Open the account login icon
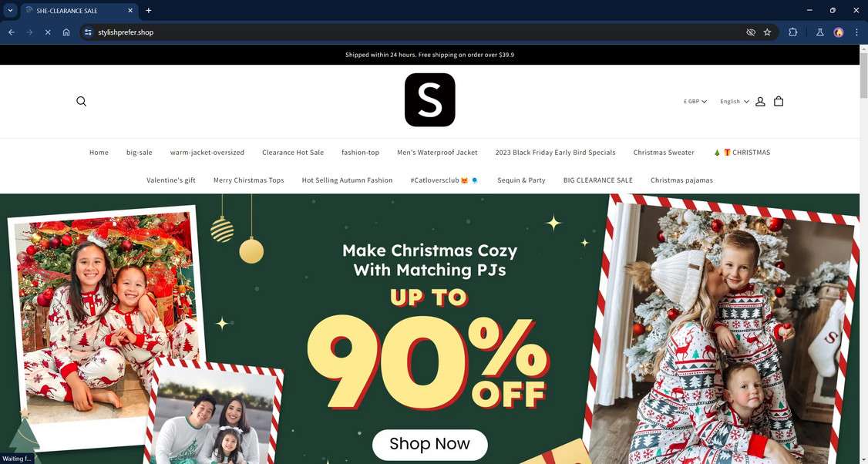The image size is (868, 464). tap(760, 101)
